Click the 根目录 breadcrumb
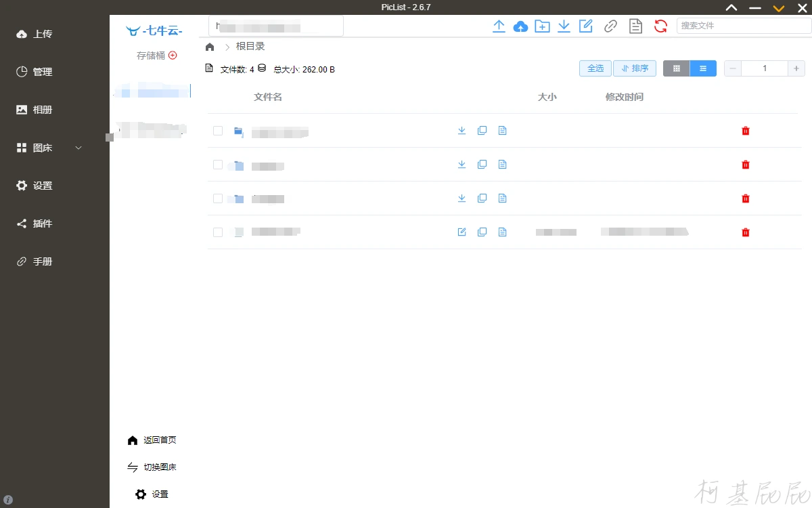812x508 pixels. click(x=250, y=47)
